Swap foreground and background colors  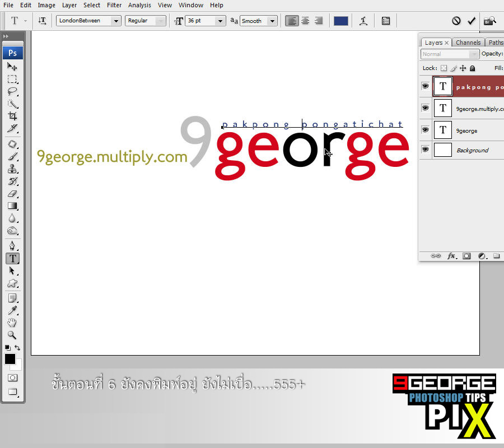17,348
